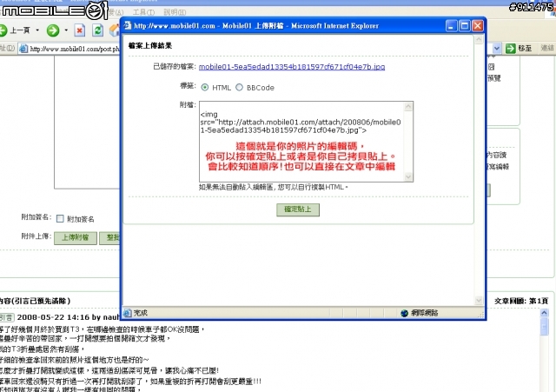The height and width of the screenshot is (392, 556).
Task: Click the Internet zone globe icon
Action: coord(404,313)
